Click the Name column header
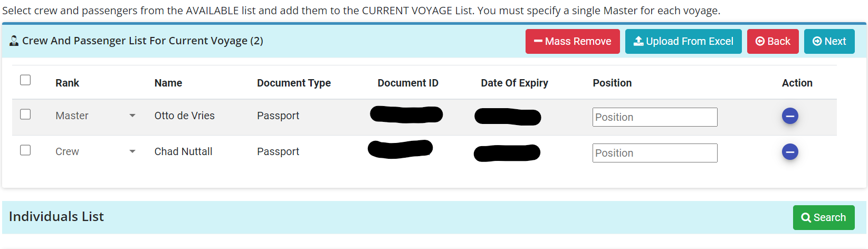This screenshot has width=868, height=249. tap(168, 83)
